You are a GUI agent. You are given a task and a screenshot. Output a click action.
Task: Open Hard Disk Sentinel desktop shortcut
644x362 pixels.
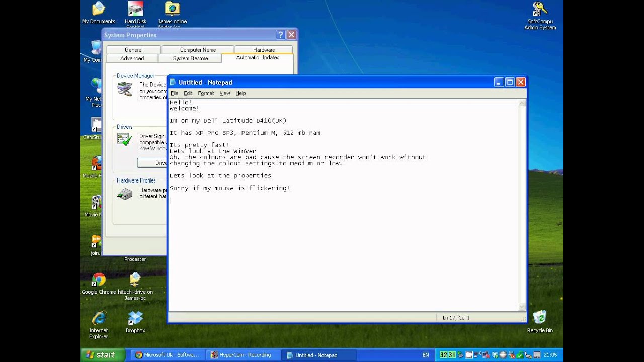[135, 13]
